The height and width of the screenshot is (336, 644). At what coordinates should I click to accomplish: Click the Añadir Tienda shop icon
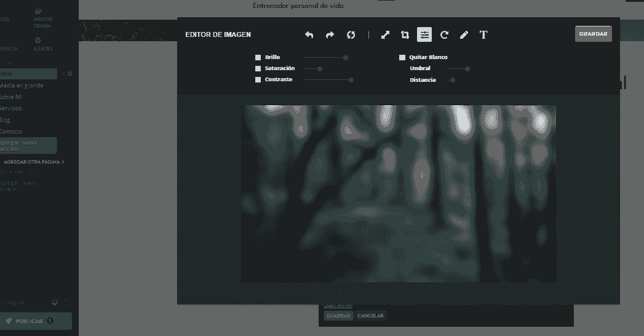[38, 11]
